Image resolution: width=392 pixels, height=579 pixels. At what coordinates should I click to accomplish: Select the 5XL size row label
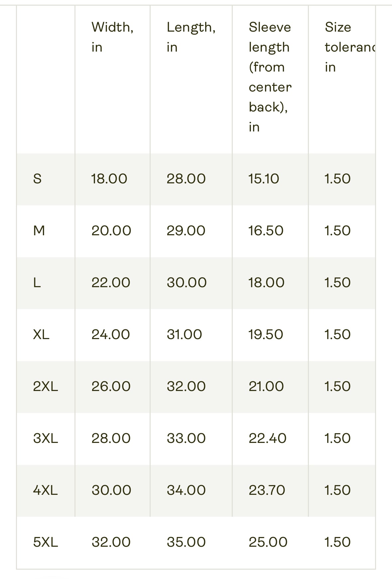click(x=46, y=542)
